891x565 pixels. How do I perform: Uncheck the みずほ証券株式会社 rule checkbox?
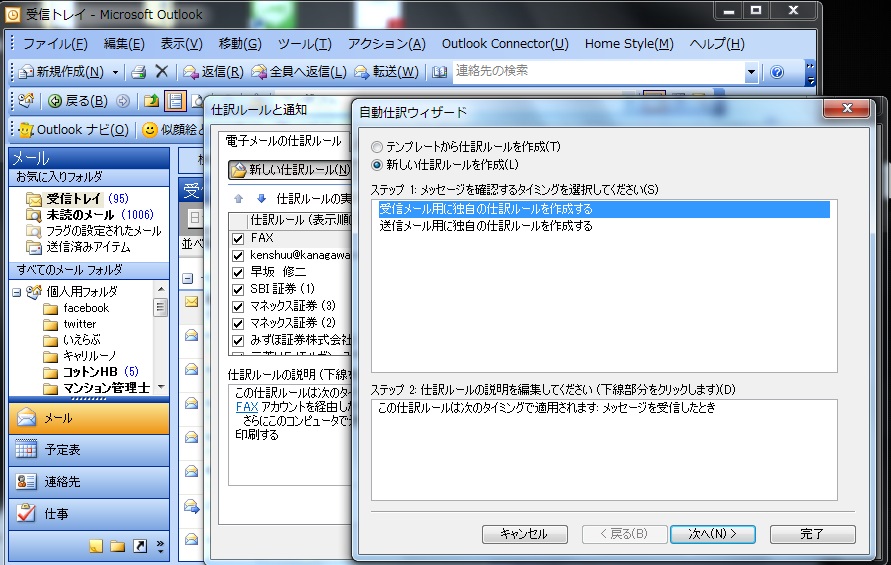(x=238, y=341)
